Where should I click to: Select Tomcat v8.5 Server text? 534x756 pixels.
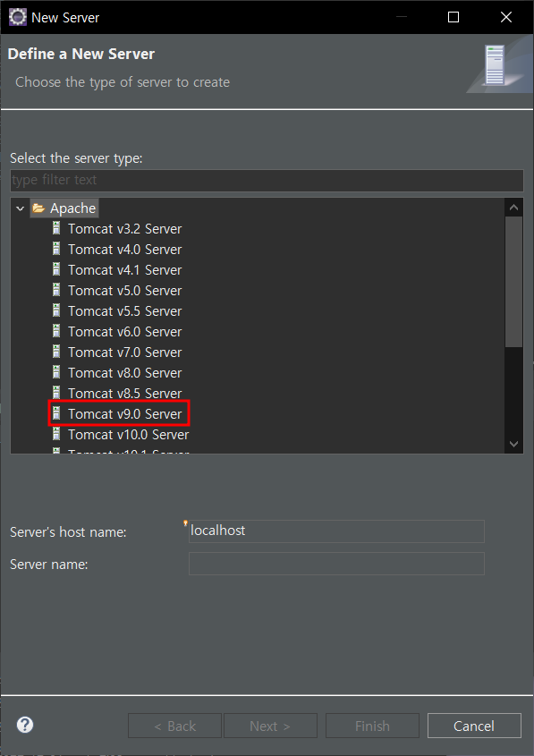pos(125,394)
